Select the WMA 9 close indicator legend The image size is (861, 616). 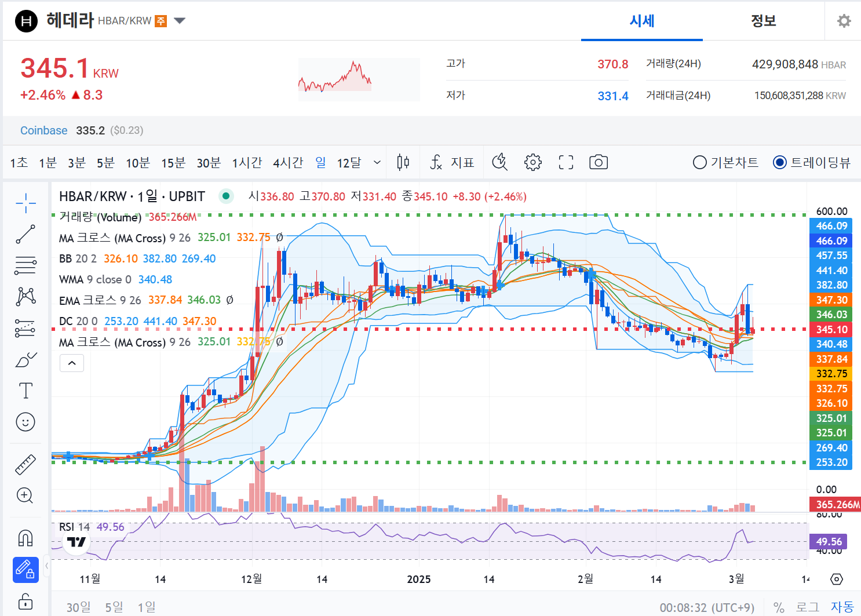pyautogui.click(x=115, y=279)
